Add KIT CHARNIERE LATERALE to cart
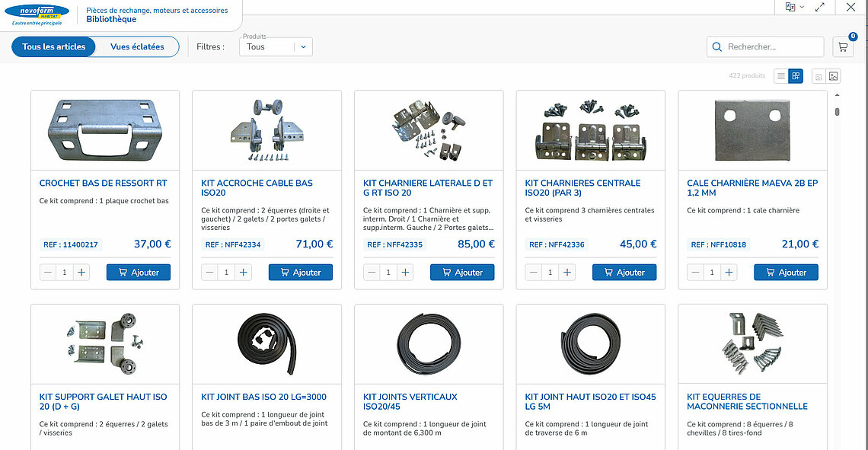Viewport: 868px width, 450px height. click(462, 272)
